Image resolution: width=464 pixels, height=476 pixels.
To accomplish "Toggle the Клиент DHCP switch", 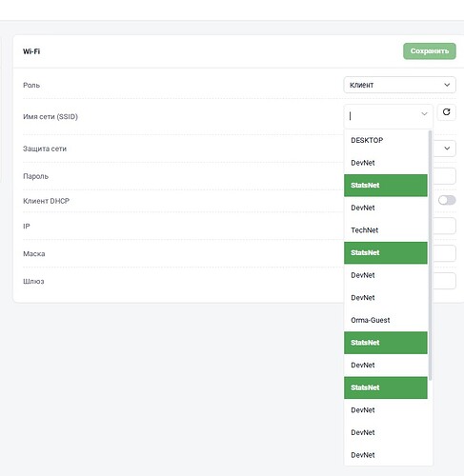I will [447, 200].
